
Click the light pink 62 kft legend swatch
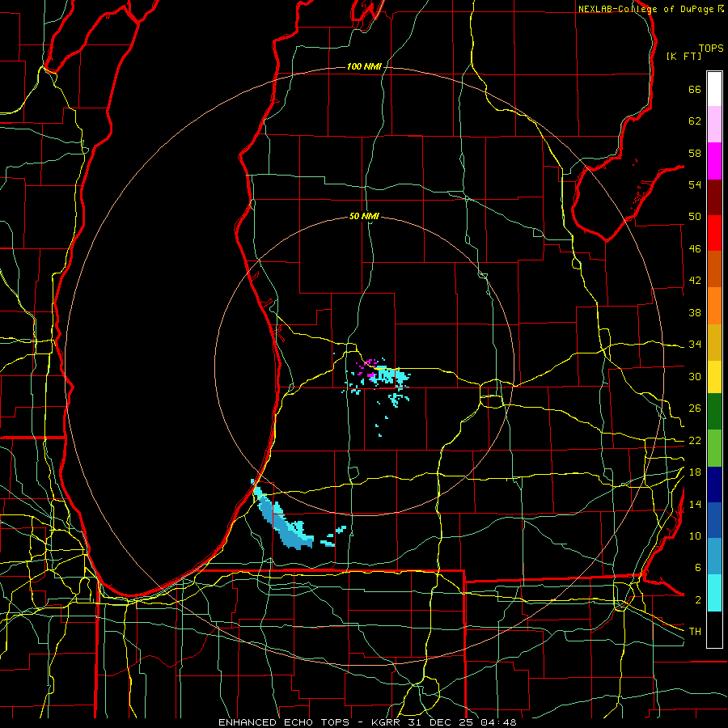click(x=714, y=125)
